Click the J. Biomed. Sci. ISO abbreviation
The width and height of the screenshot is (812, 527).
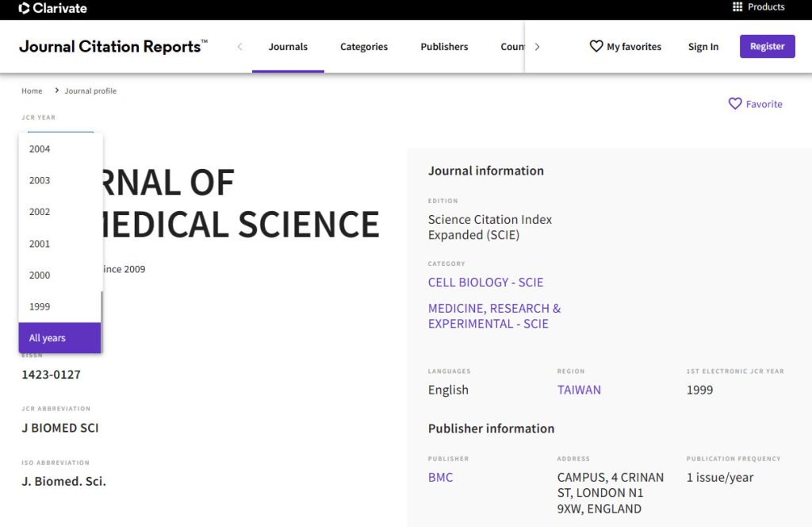pos(63,482)
